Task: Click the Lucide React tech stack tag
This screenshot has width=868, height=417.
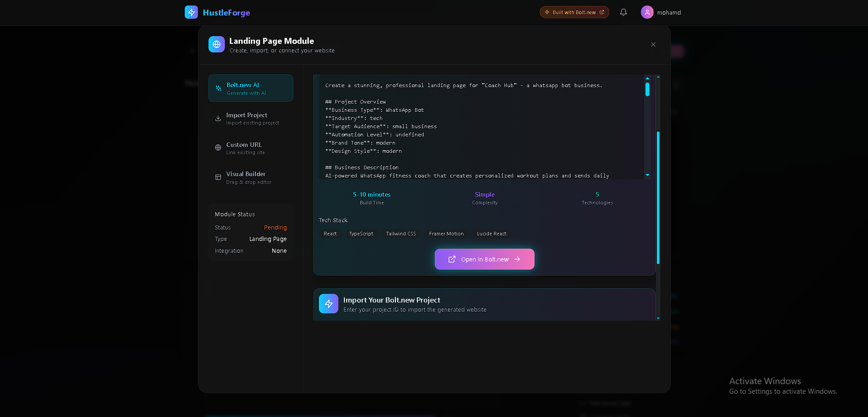Action: click(492, 234)
